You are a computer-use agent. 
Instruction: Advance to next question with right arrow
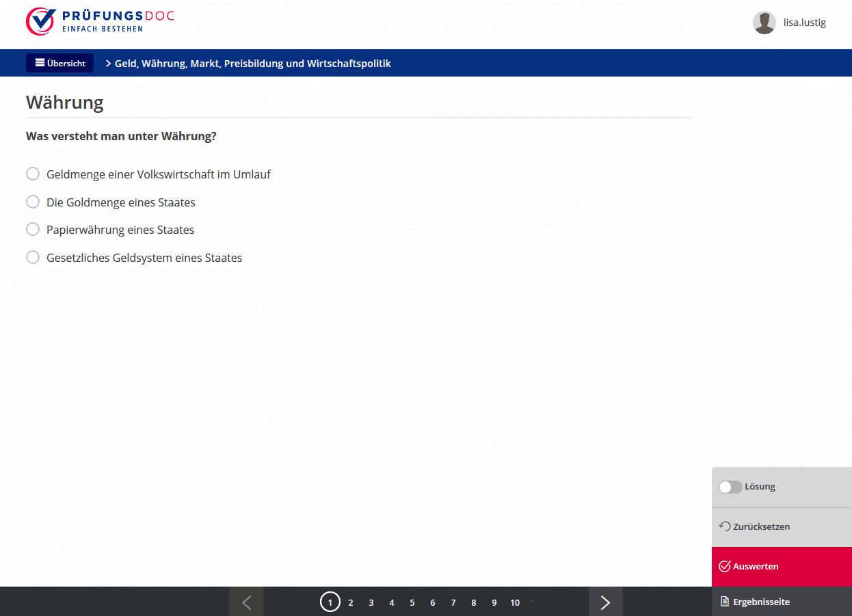(605, 602)
